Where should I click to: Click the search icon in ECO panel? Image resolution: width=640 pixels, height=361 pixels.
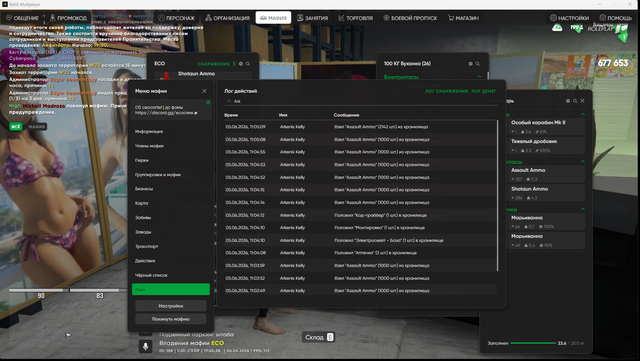(248, 64)
